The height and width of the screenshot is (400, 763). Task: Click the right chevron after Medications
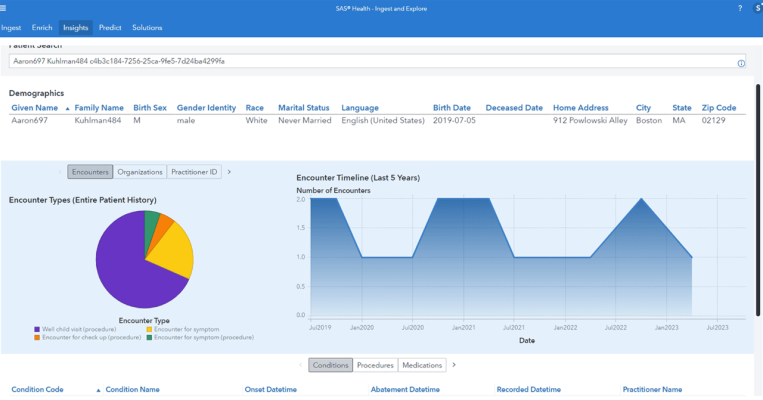(x=454, y=365)
